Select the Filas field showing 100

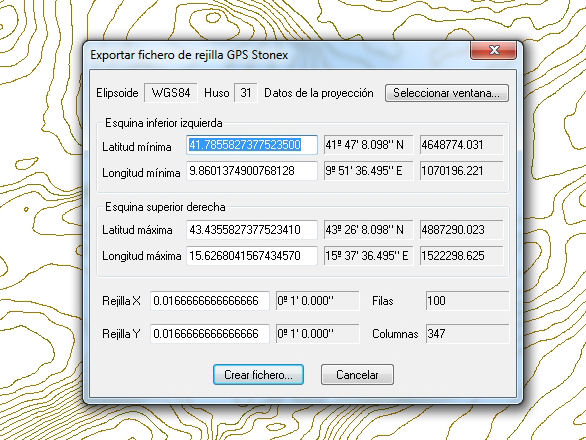click(x=467, y=301)
